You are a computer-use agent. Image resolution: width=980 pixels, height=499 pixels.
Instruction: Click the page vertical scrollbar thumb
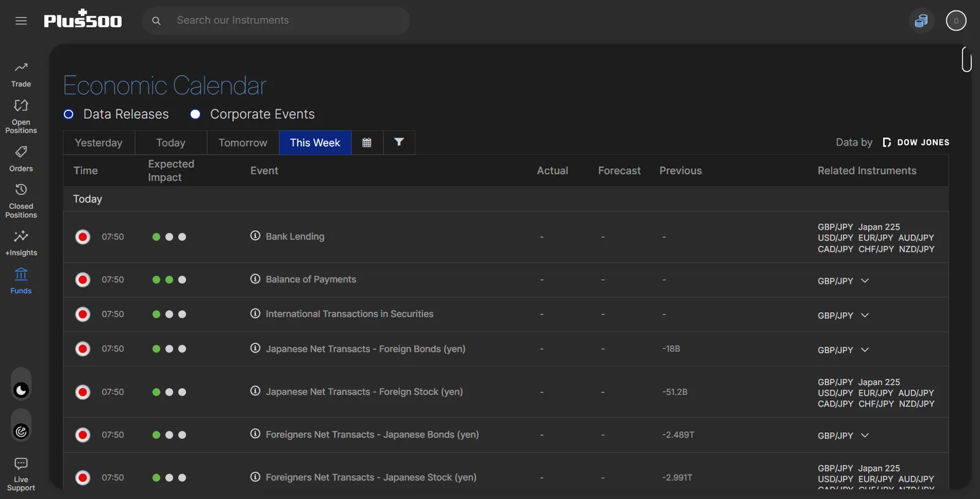pos(967,59)
